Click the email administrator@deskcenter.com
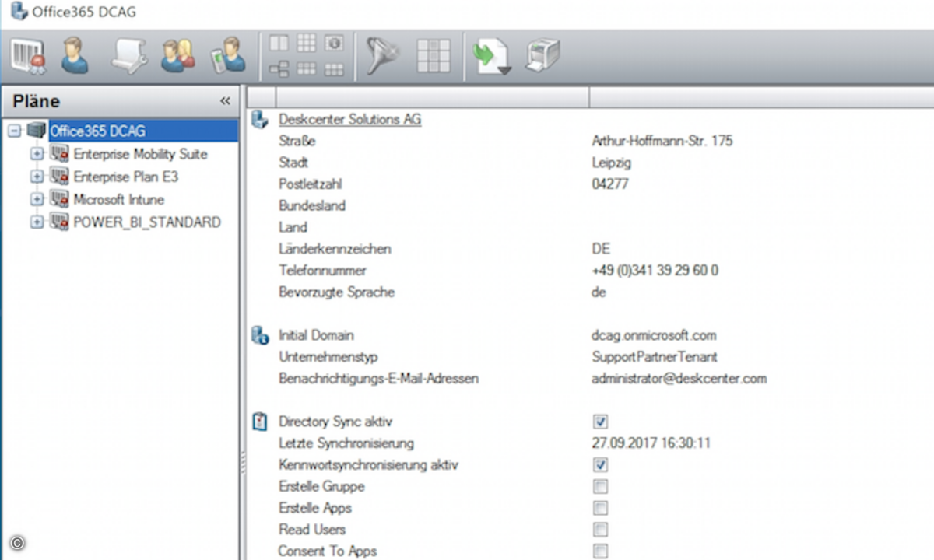Screen dimensions: 934x560 (x=679, y=379)
